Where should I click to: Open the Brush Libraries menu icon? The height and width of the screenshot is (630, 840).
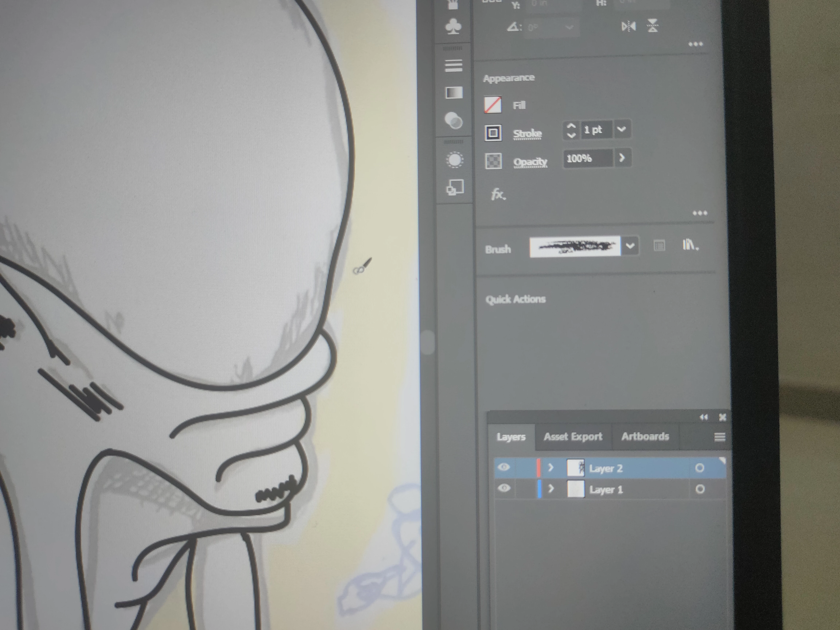[690, 245]
